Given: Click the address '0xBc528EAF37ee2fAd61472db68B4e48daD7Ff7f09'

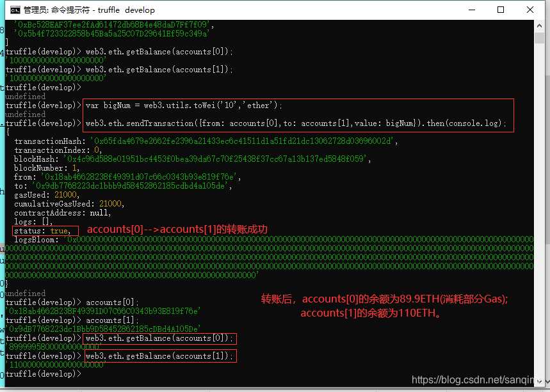Looking at the screenshot, I should click(112, 24).
